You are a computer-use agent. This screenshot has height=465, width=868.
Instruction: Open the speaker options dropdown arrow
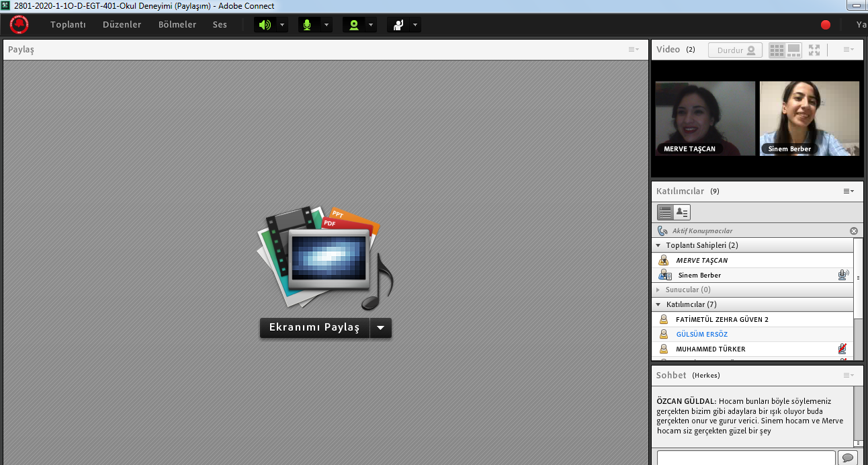tap(282, 25)
